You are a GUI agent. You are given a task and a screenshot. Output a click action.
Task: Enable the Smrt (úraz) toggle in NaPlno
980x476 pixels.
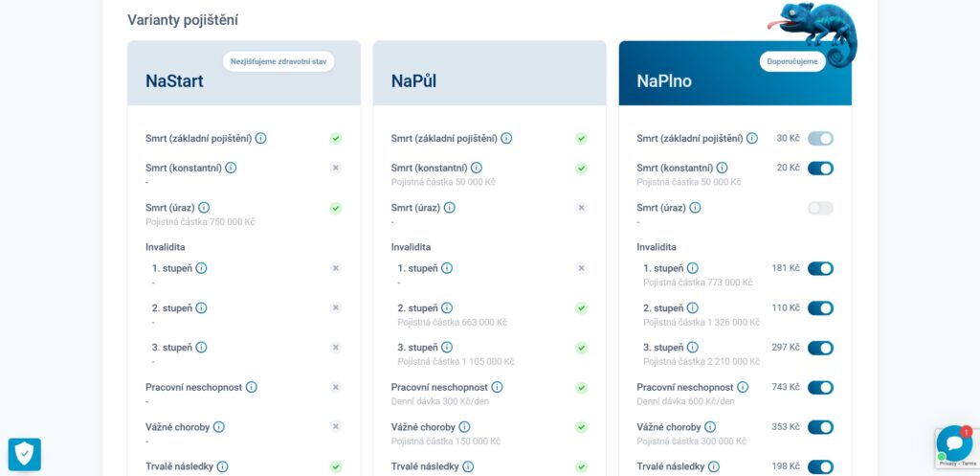[820, 208]
